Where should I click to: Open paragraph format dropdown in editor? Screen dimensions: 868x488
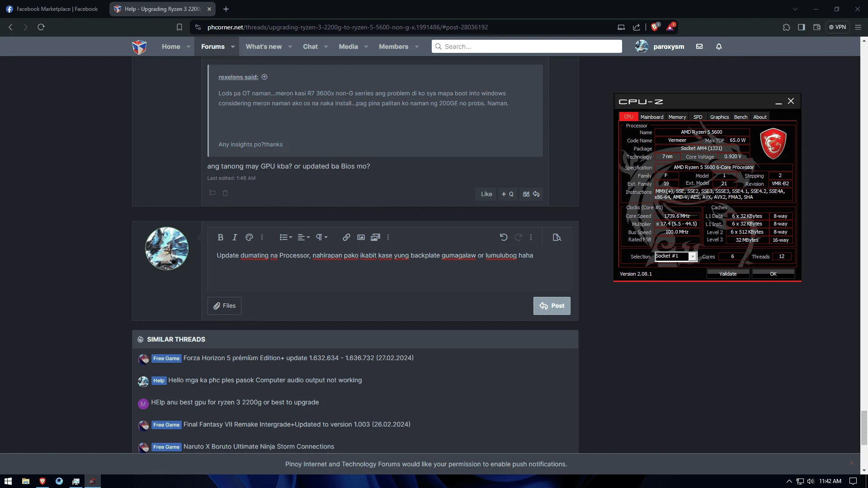(x=321, y=237)
